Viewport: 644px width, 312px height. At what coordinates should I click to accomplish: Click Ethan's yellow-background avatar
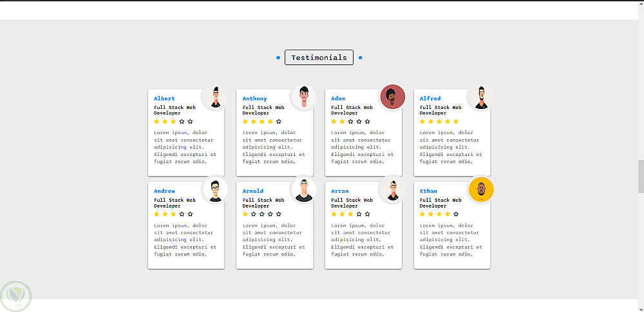click(480, 190)
